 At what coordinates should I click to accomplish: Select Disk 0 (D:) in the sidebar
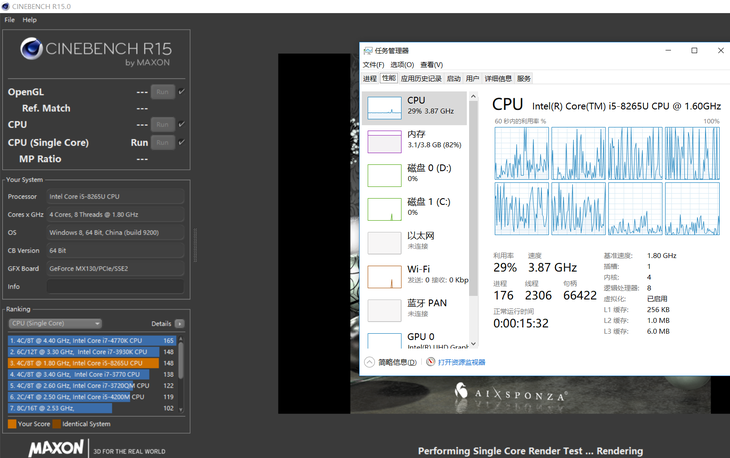click(414, 175)
